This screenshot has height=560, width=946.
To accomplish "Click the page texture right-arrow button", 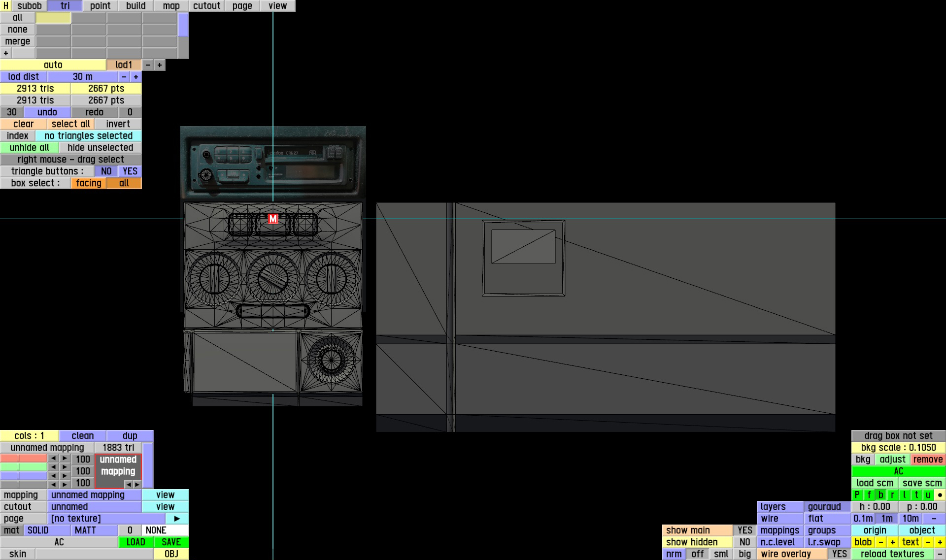I will point(177,519).
